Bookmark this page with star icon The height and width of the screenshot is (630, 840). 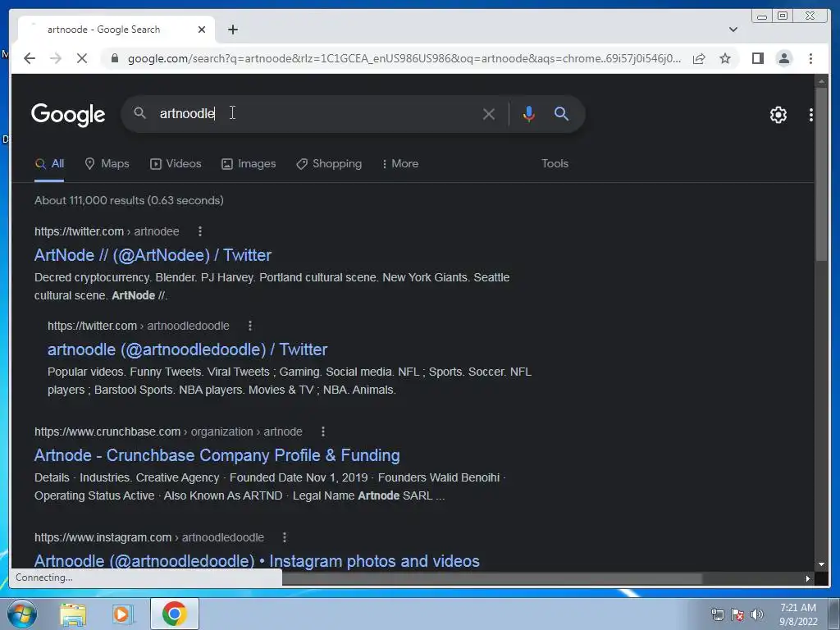click(725, 58)
